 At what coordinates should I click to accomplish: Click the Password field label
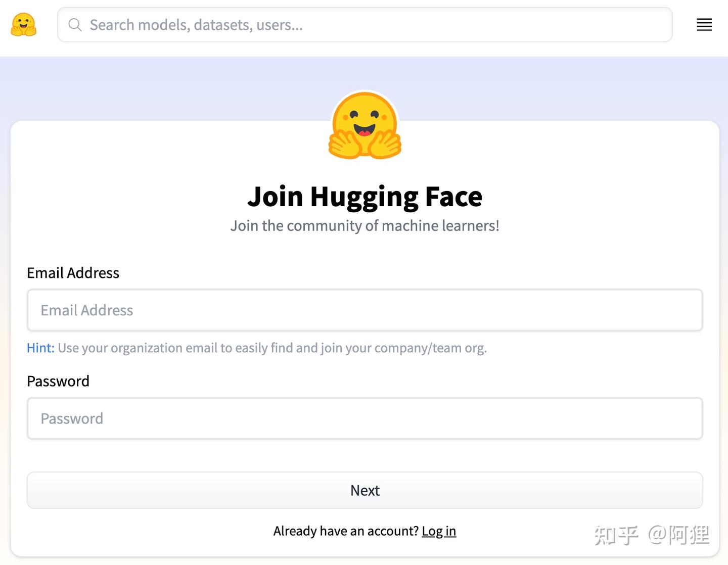[58, 381]
